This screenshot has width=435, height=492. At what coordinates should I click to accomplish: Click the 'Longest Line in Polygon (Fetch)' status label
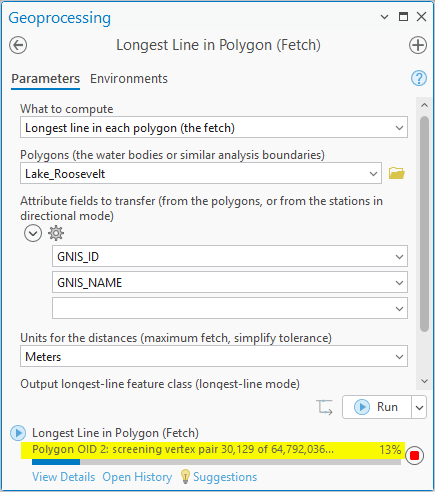(115, 433)
